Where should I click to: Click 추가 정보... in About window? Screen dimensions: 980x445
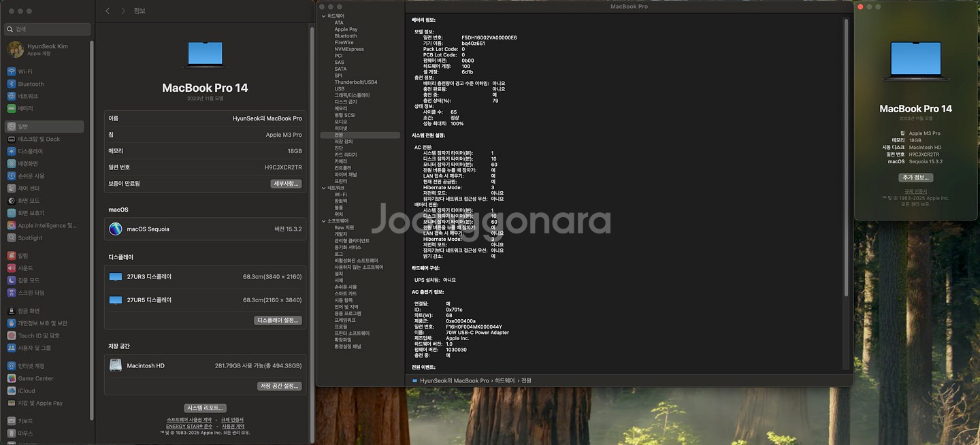[x=915, y=178]
